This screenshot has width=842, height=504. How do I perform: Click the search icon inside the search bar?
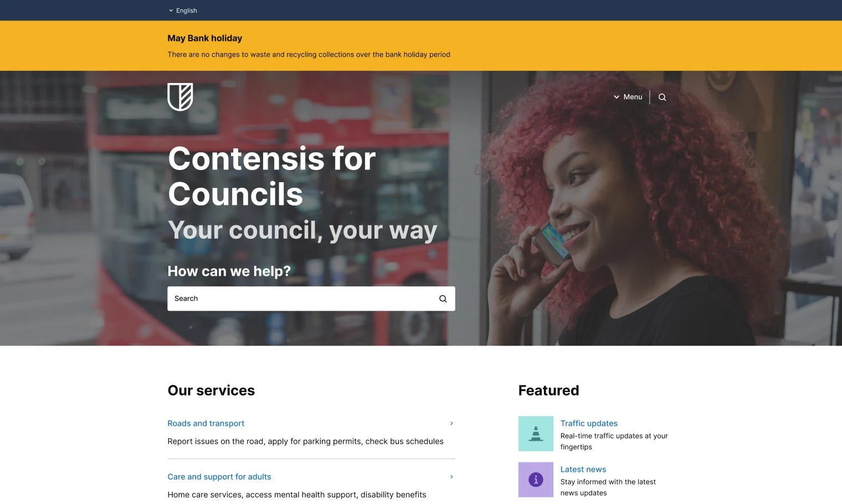[x=443, y=299]
